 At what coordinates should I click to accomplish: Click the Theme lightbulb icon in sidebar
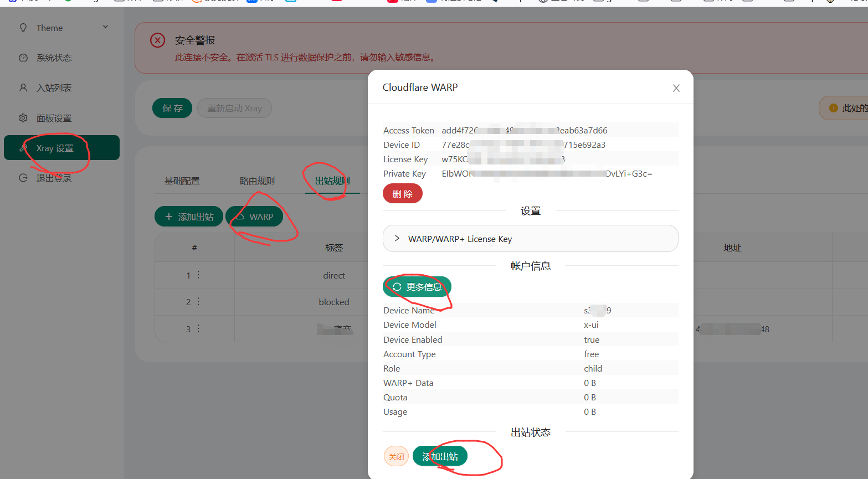(x=23, y=28)
